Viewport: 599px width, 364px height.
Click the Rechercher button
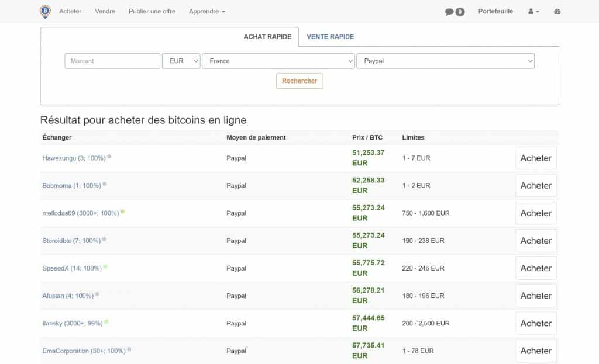[x=299, y=81]
